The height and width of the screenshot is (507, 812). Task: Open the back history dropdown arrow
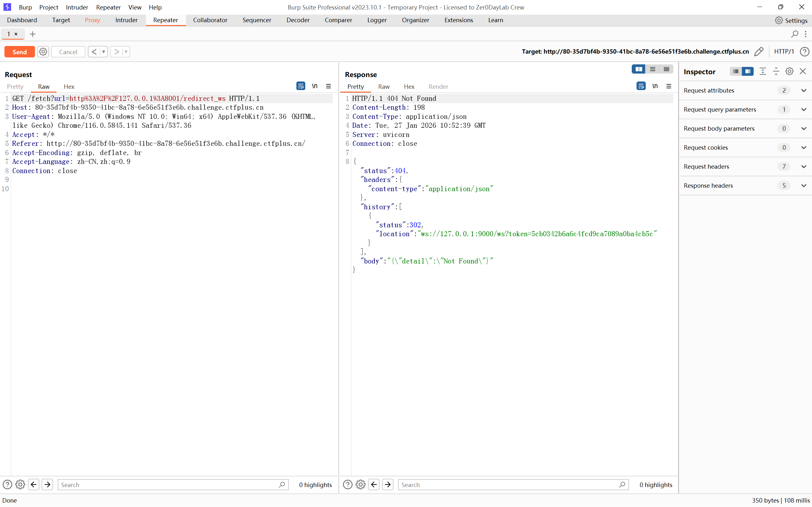(104, 52)
